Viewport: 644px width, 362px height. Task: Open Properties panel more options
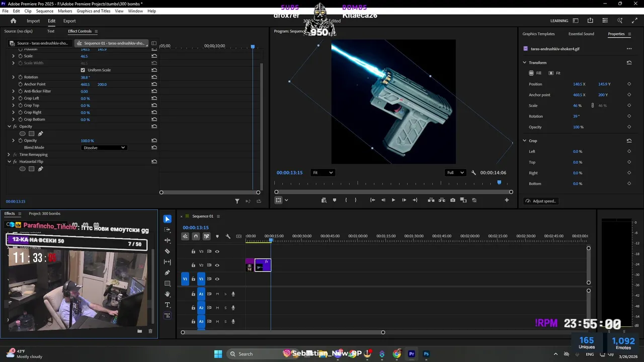tap(629, 49)
